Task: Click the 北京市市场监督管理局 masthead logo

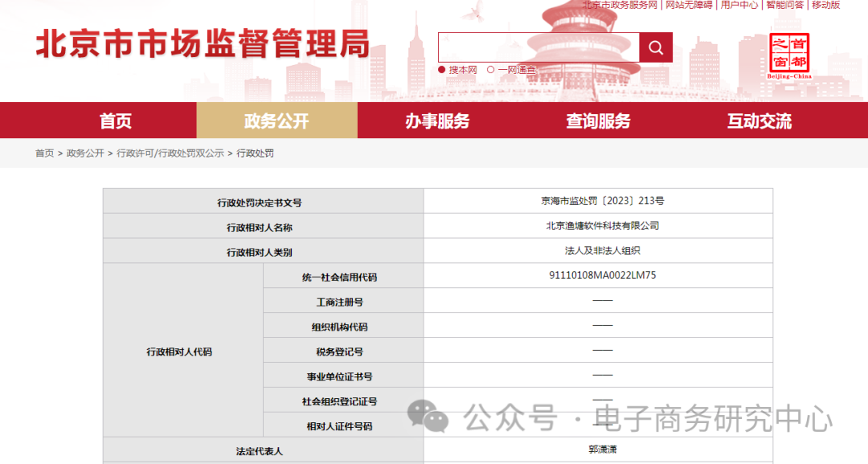Action: pyautogui.click(x=201, y=46)
